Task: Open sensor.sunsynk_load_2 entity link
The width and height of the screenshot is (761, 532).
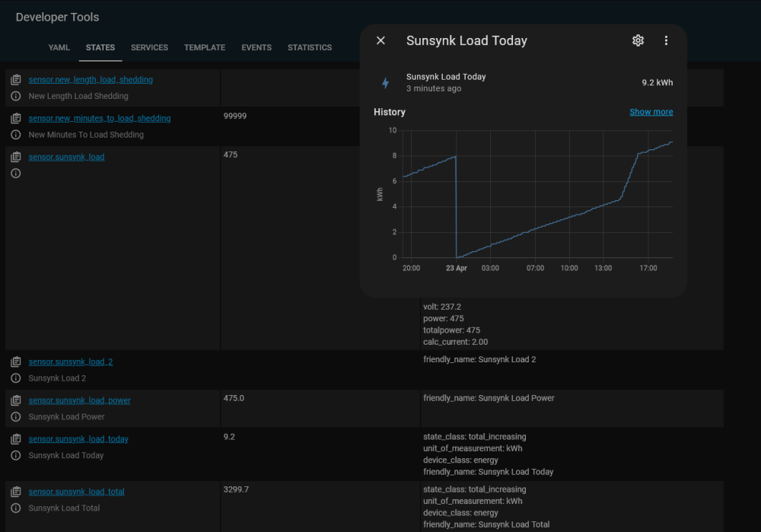Action: tap(71, 362)
